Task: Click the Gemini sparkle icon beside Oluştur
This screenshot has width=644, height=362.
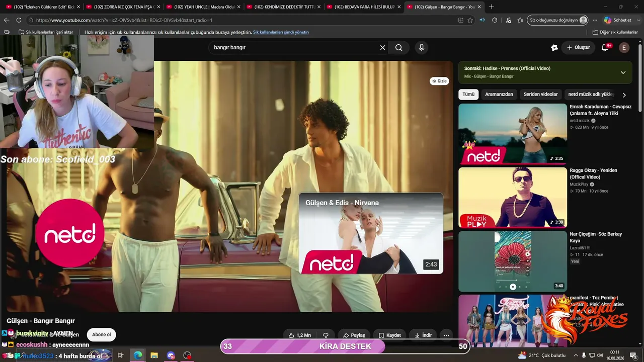Action: (x=554, y=47)
